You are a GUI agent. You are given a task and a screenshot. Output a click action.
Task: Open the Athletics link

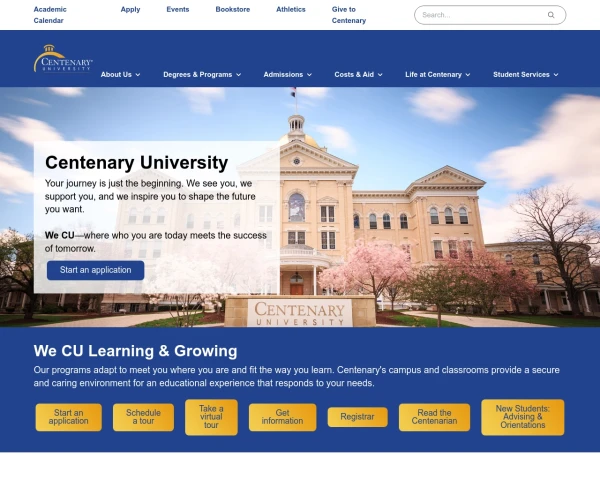(291, 10)
